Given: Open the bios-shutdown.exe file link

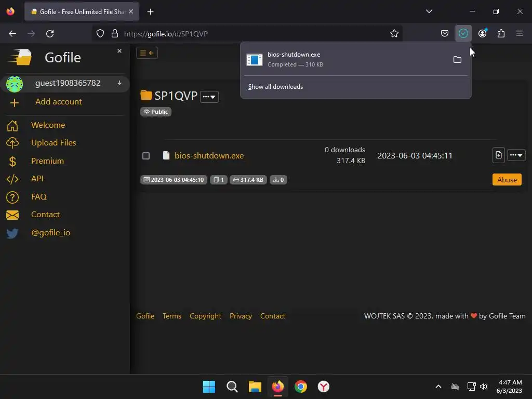Looking at the screenshot, I should (x=209, y=156).
